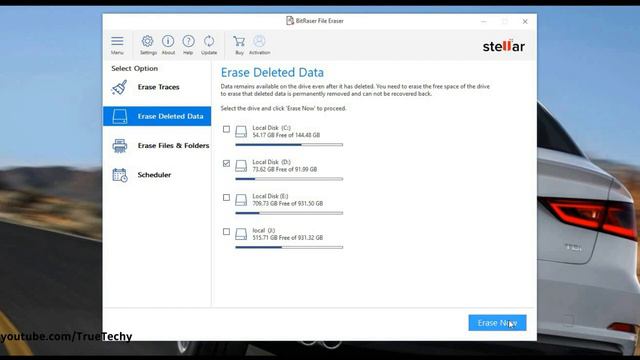This screenshot has width=640, height=360.
Task: Close the BitRaser File Eraser window
Action: pyautogui.click(x=525, y=22)
